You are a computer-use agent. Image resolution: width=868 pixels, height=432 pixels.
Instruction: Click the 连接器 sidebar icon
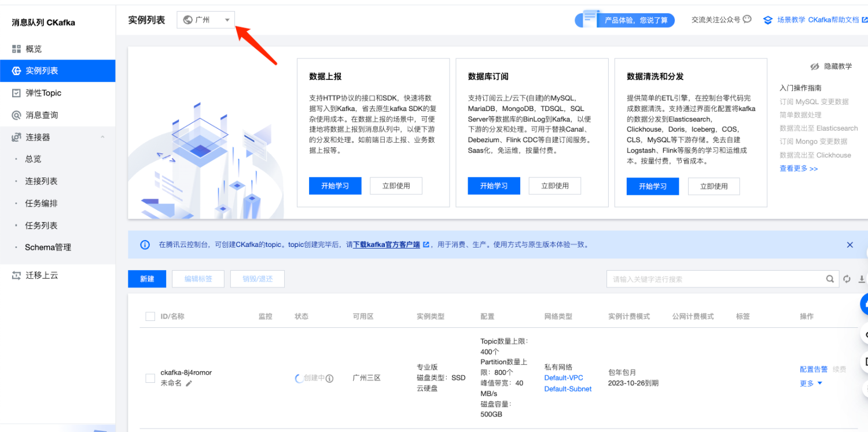(16, 137)
